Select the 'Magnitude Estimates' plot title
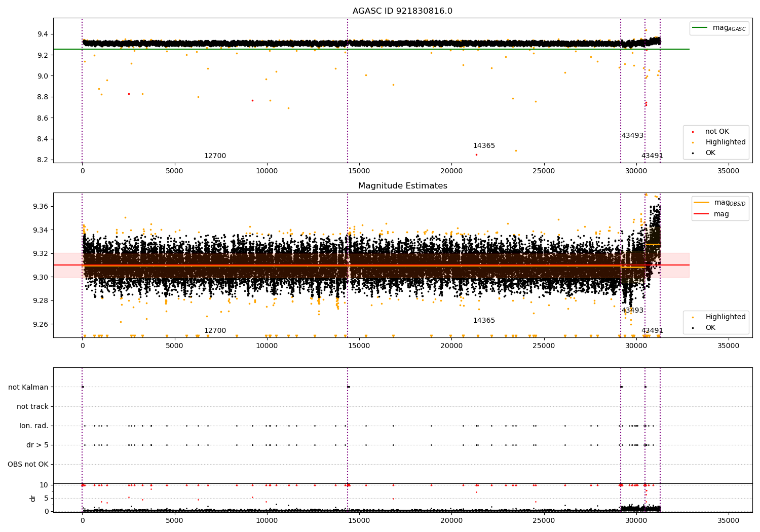The height and width of the screenshot is (532, 760). (402, 186)
